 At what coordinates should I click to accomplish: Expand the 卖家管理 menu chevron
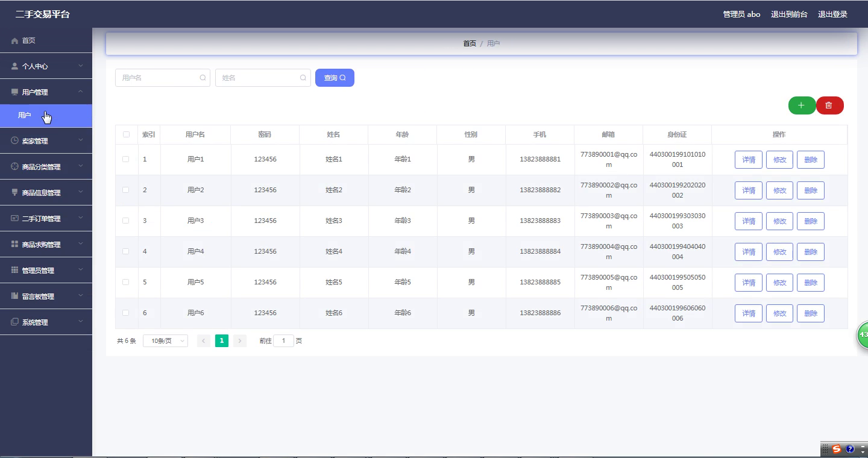[x=81, y=140]
